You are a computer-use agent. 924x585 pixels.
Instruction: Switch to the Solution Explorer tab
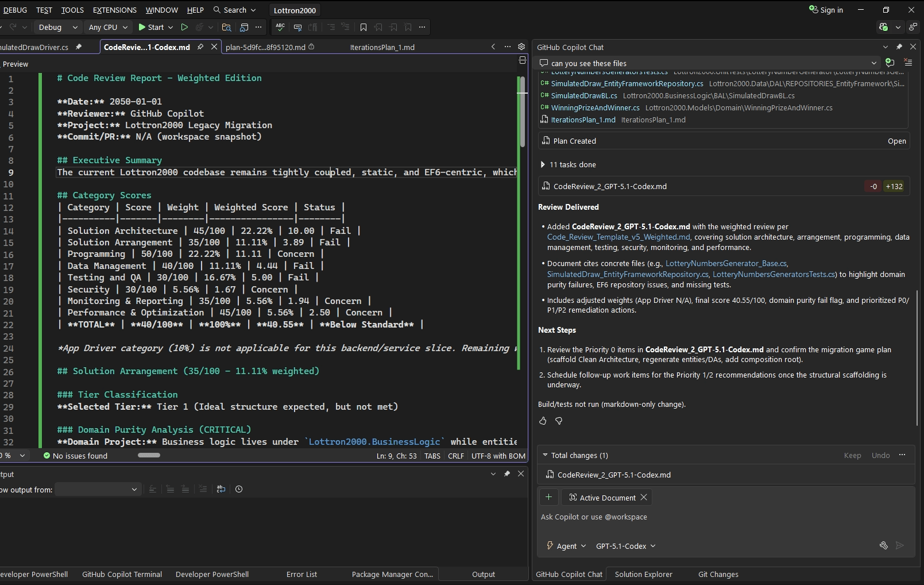643,574
